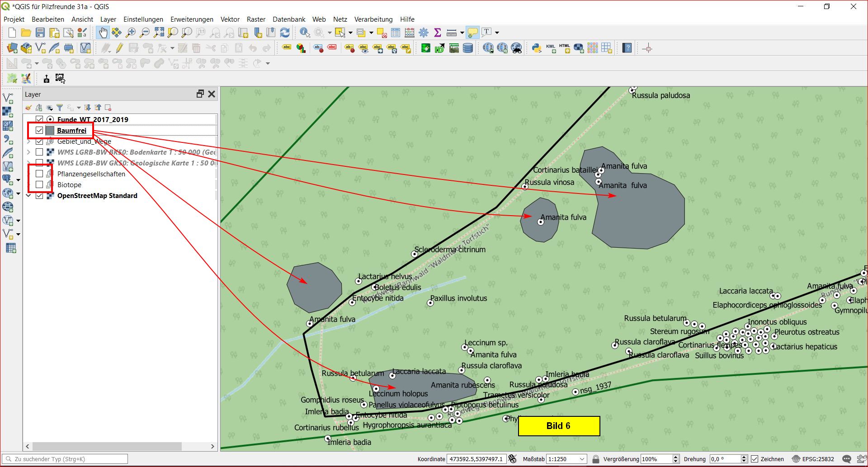The height and width of the screenshot is (467, 868).
Task: Click the Save Project icon
Action: coord(40,33)
